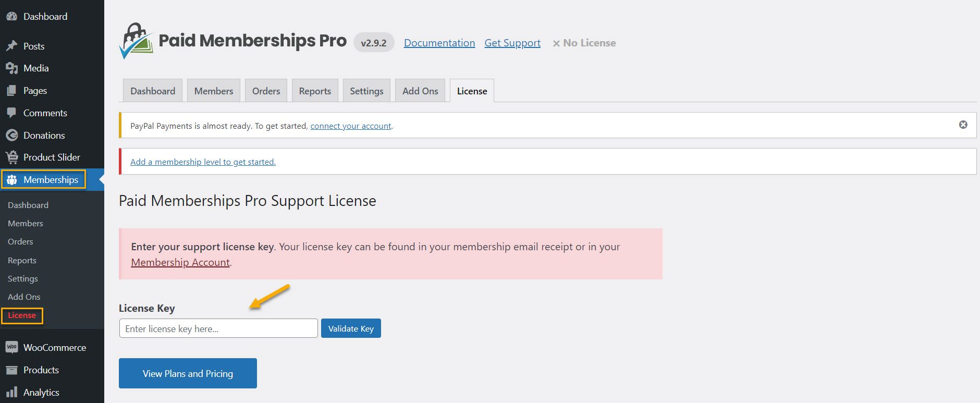Click the Donations icon in sidebar
This screenshot has height=403, width=980.
pyautogui.click(x=11, y=135)
